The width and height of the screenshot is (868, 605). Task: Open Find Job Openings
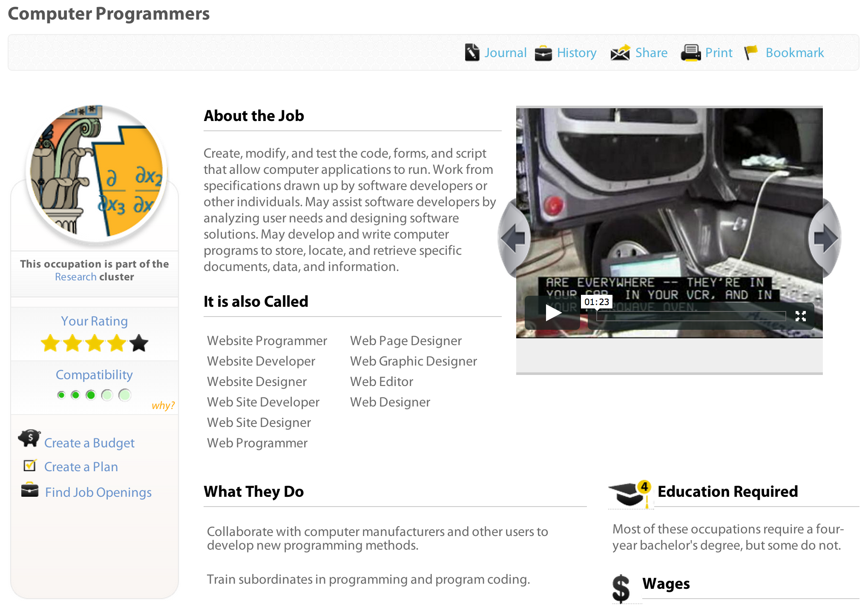click(x=98, y=492)
